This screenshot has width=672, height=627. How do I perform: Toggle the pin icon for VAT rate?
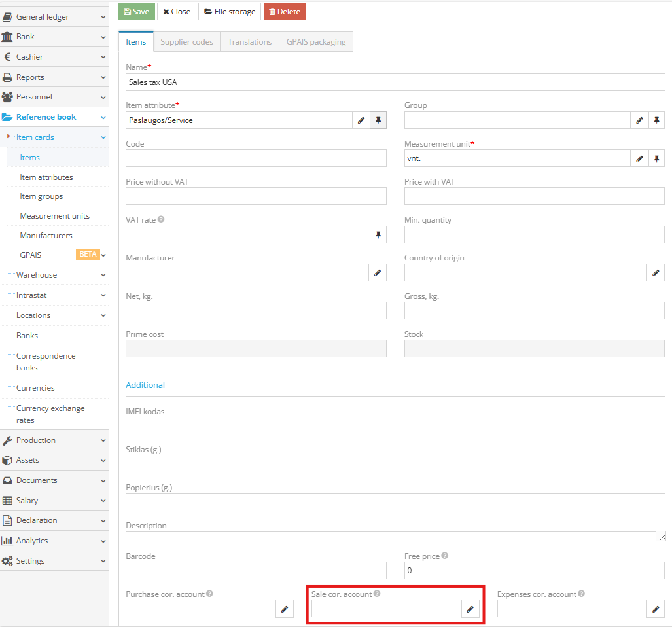[378, 235]
